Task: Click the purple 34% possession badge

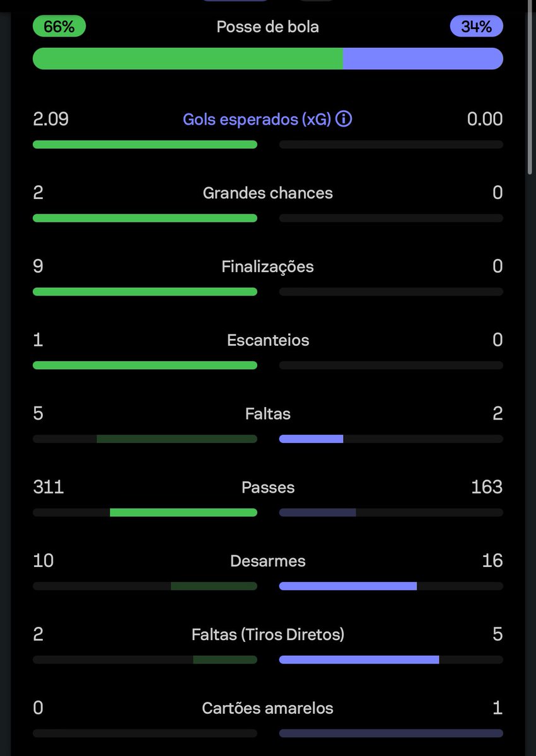Action: tap(476, 27)
